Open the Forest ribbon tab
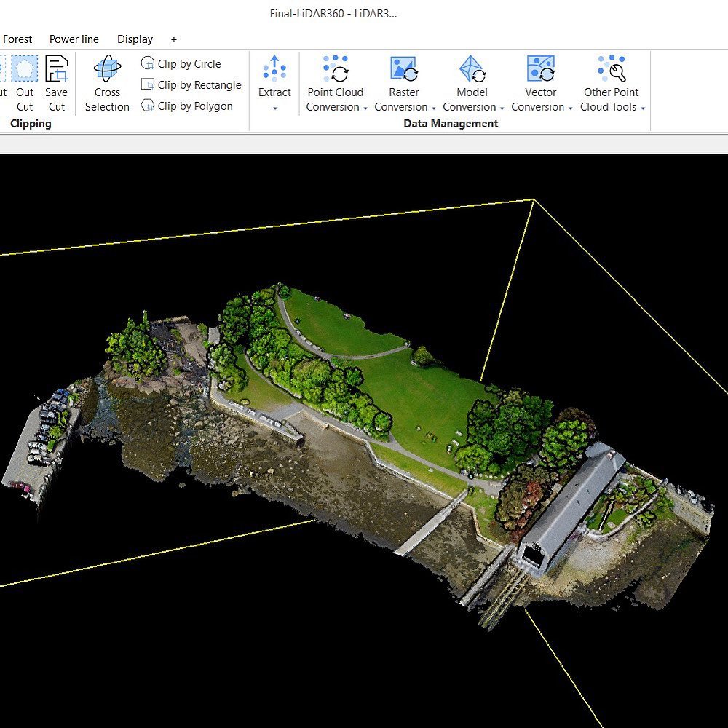Screen dimensions: 728x728 [17, 39]
